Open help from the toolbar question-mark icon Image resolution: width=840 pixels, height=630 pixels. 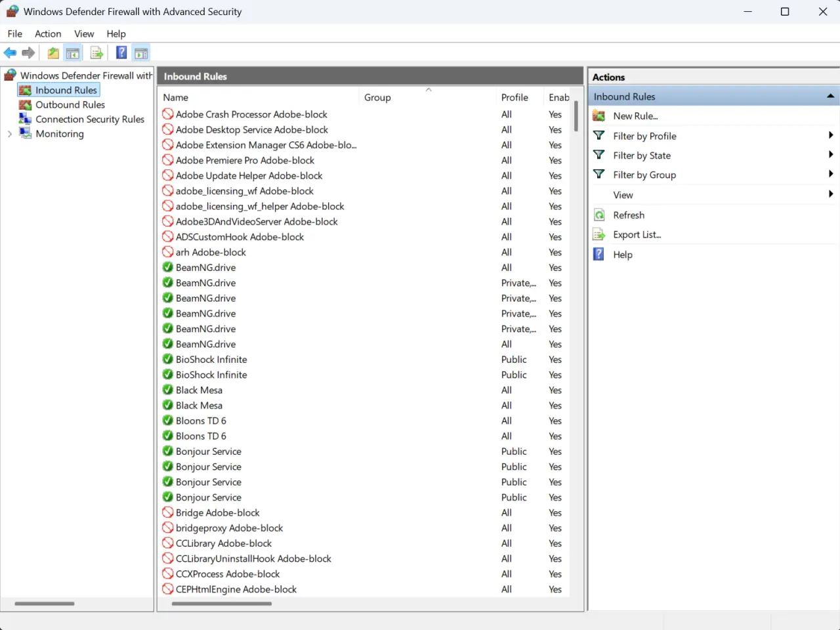click(x=121, y=53)
